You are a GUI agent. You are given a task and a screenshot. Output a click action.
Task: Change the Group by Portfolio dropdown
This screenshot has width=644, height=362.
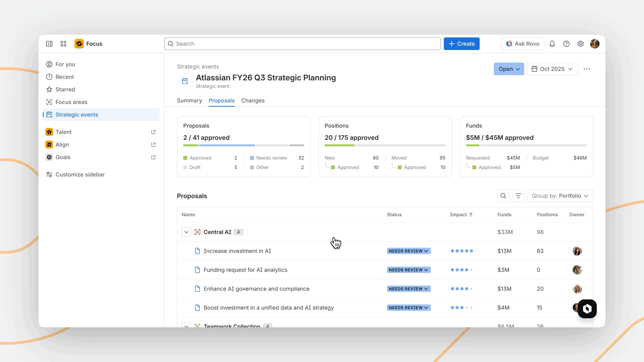(x=560, y=196)
